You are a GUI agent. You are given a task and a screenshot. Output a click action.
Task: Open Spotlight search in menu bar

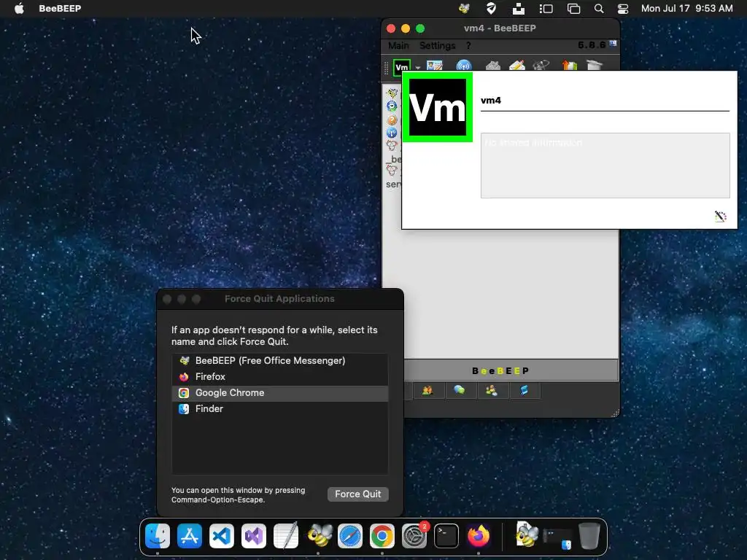[x=599, y=9]
